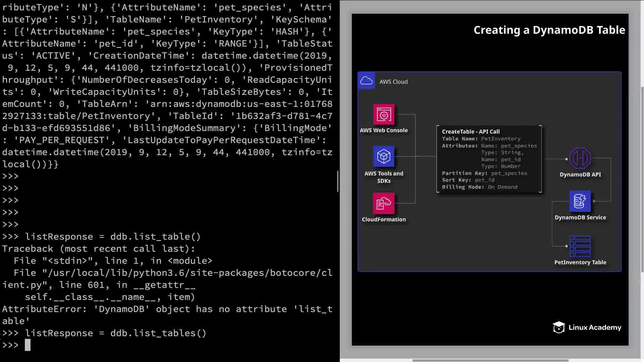Click the Linux Academy logo
Viewport: 644px width, 362px height.
pyautogui.click(x=587, y=327)
